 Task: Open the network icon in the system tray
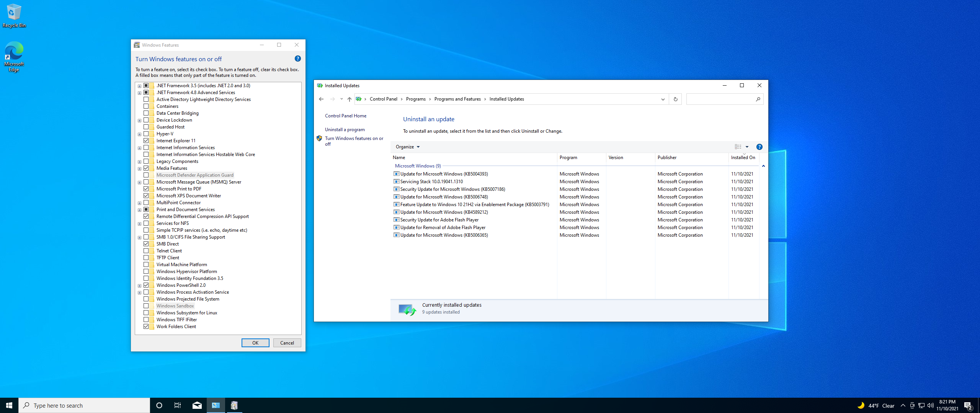point(921,405)
